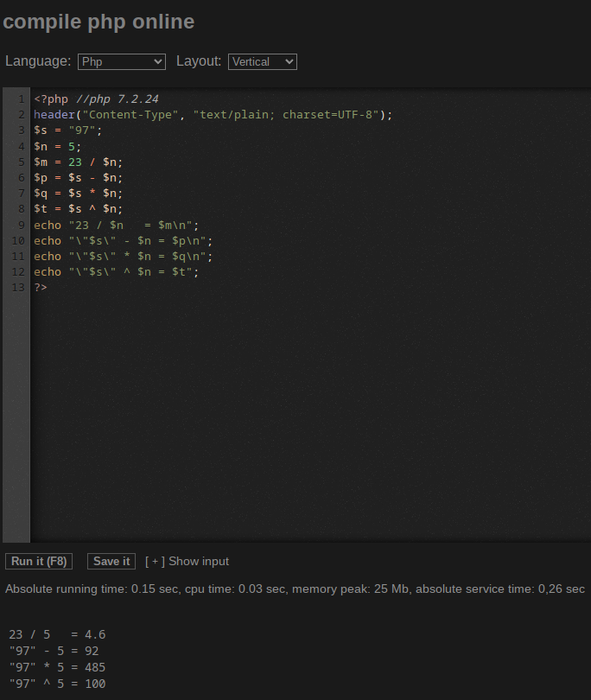Click the line $n = 5;
Screen dimensions: 591x700
(58, 146)
